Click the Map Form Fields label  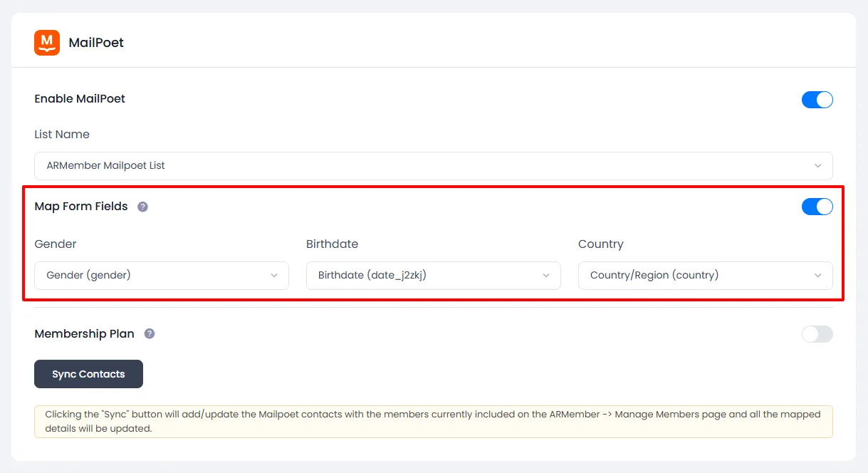81,207
